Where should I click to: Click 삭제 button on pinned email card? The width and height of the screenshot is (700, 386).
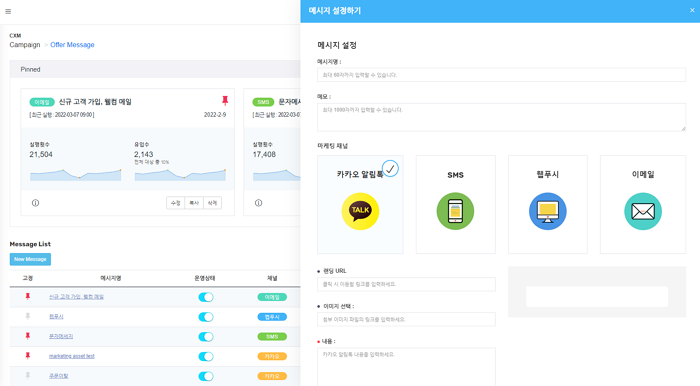(x=212, y=203)
